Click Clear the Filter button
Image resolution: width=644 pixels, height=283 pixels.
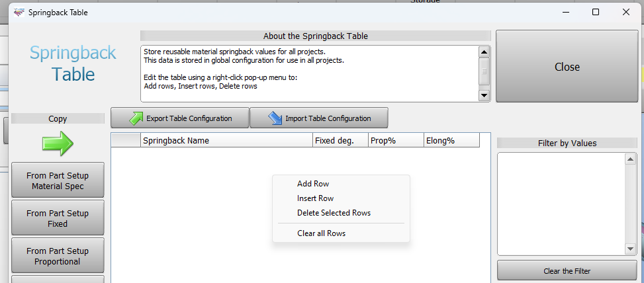point(567,271)
